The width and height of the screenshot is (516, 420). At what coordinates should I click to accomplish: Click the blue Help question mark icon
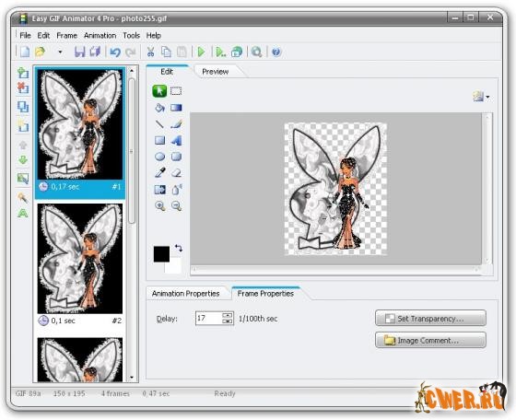click(276, 52)
